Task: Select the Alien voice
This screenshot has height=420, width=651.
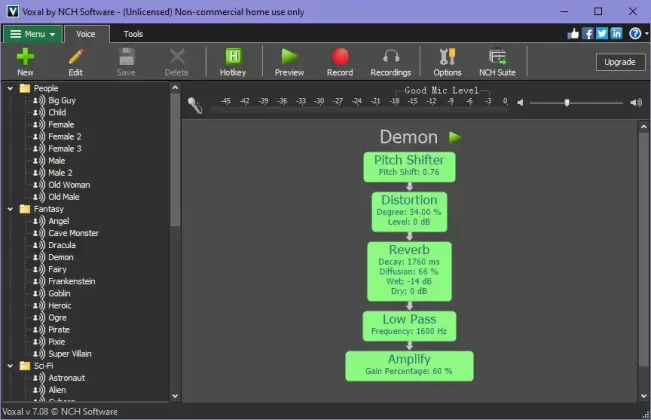Action: 57,390
